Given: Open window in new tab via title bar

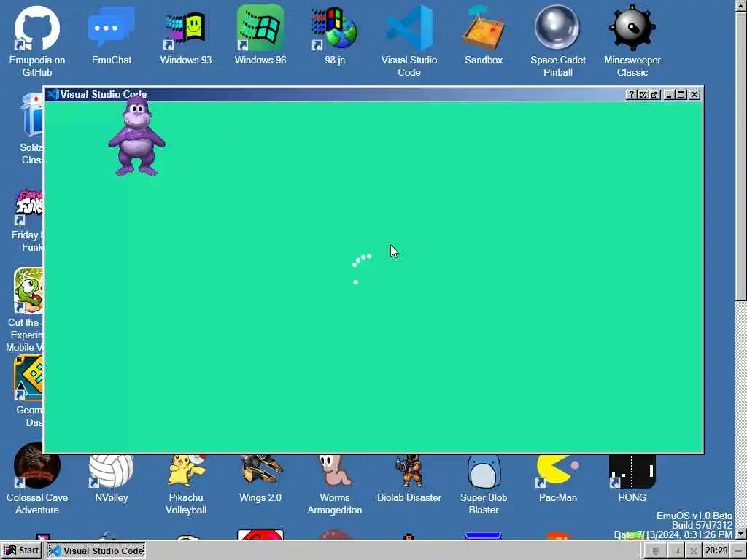Looking at the screenshot, I should pos(654,95).
